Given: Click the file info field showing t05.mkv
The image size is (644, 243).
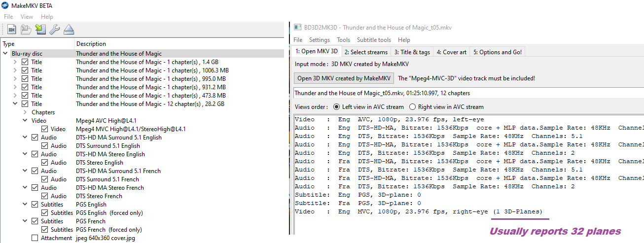Looking at the screenshot, I should [x=468, y=93].
